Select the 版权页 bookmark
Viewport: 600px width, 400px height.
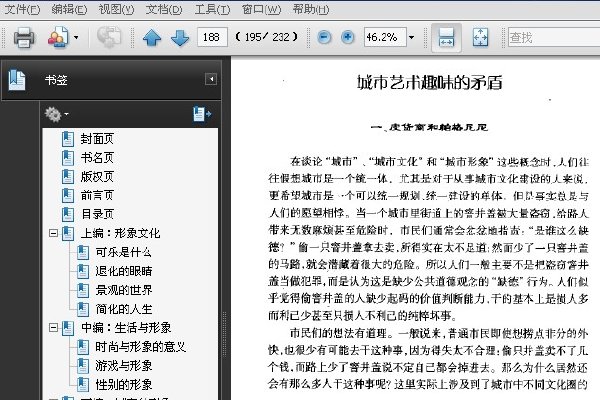coord(97,176)
